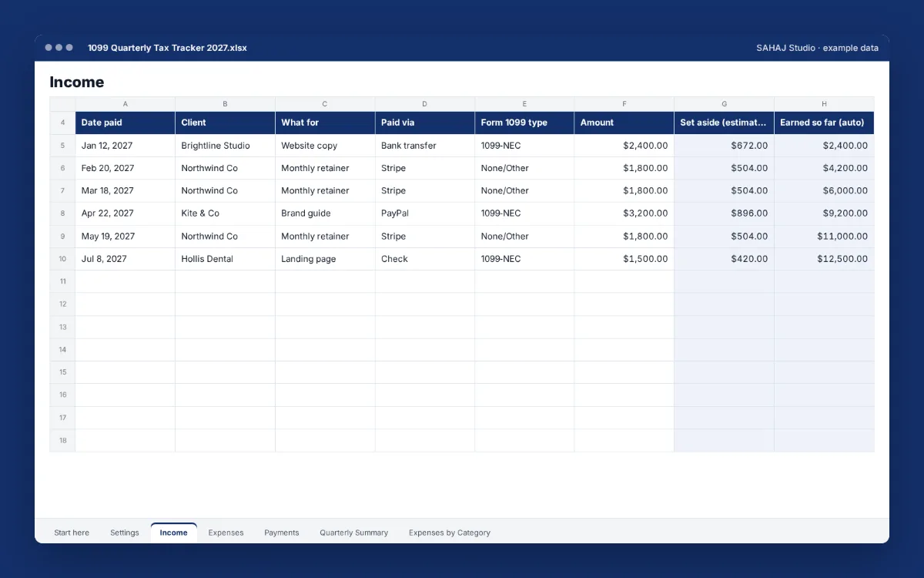Select the Brightline Studio client cell
The width and height of the screenshot is (924, 578).
coord(225,146)
